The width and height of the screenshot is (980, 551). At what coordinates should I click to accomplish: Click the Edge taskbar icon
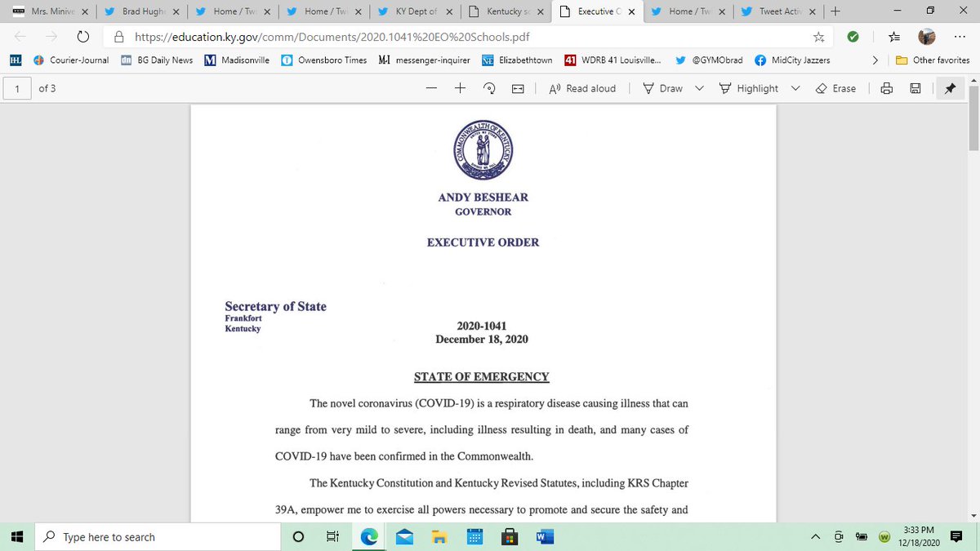click(369, 536)
